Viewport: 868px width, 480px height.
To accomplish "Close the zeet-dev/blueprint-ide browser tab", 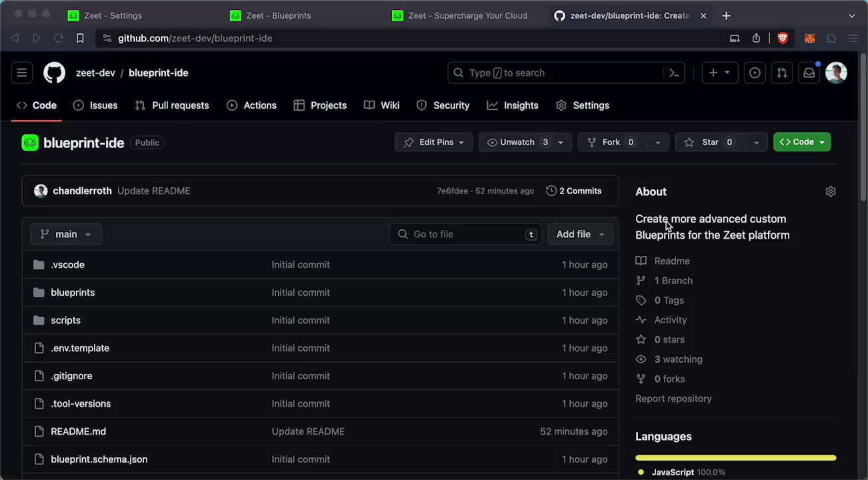I will (x=703, y=15).
